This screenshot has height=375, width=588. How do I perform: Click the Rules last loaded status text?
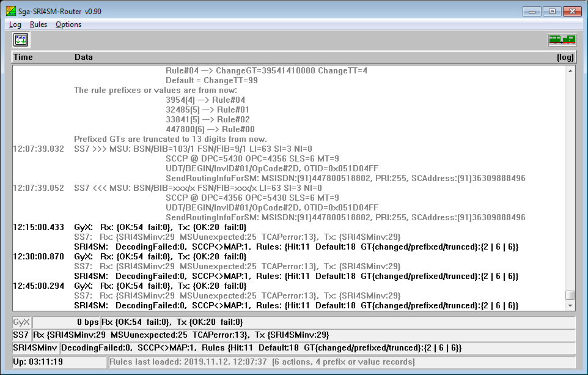click(263, 362)
